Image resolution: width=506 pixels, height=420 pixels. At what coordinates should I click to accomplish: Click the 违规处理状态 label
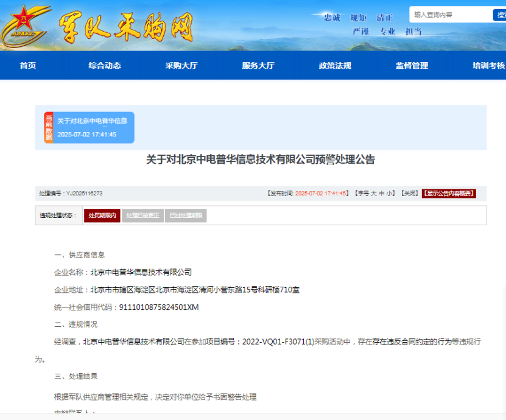pos(58,215)
